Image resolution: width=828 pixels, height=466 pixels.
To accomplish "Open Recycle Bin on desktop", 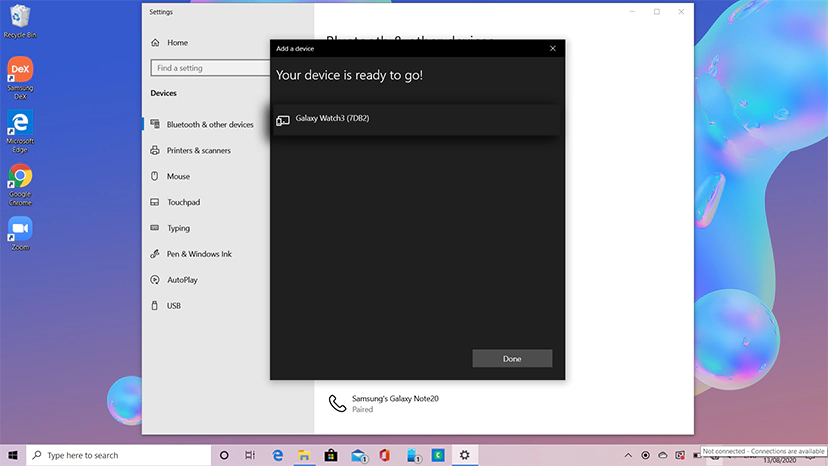I will pos(20,21).
